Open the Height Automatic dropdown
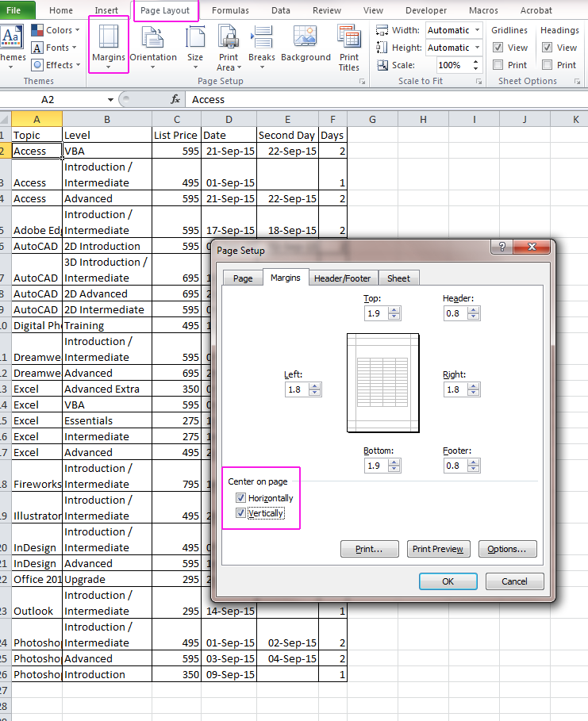 [x=477, y=48]
